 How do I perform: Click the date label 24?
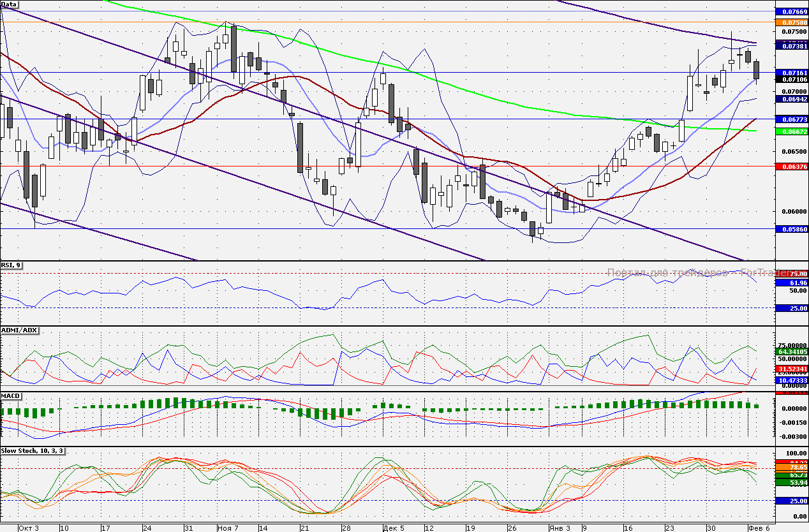(147, 528)
